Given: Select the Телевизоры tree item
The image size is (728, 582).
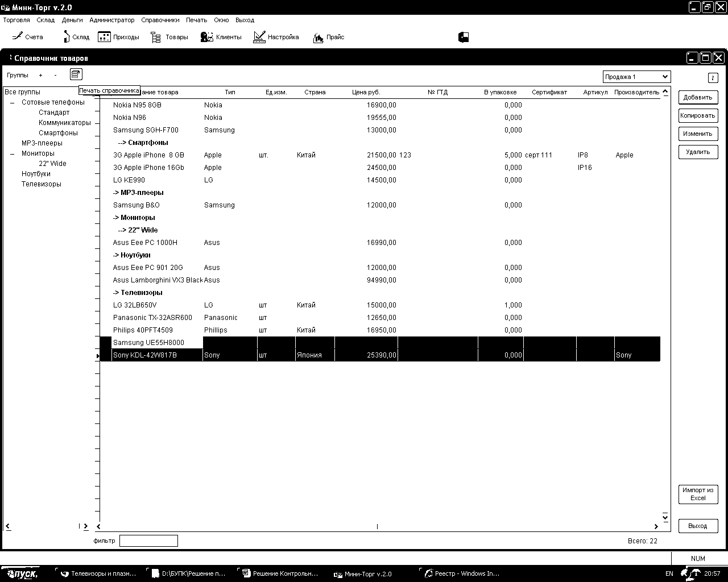Looking at the screenshot, I should pyautogui.click(x=42, y=184).
